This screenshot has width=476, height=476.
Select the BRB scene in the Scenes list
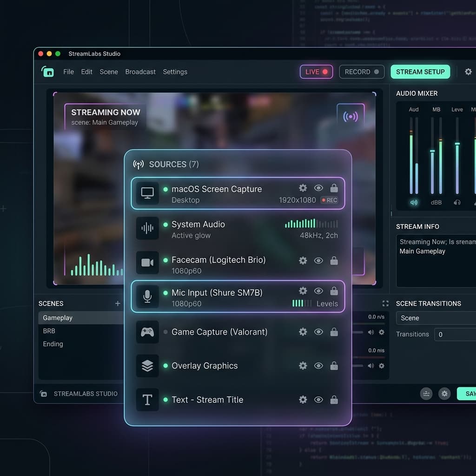coord(49,331)
